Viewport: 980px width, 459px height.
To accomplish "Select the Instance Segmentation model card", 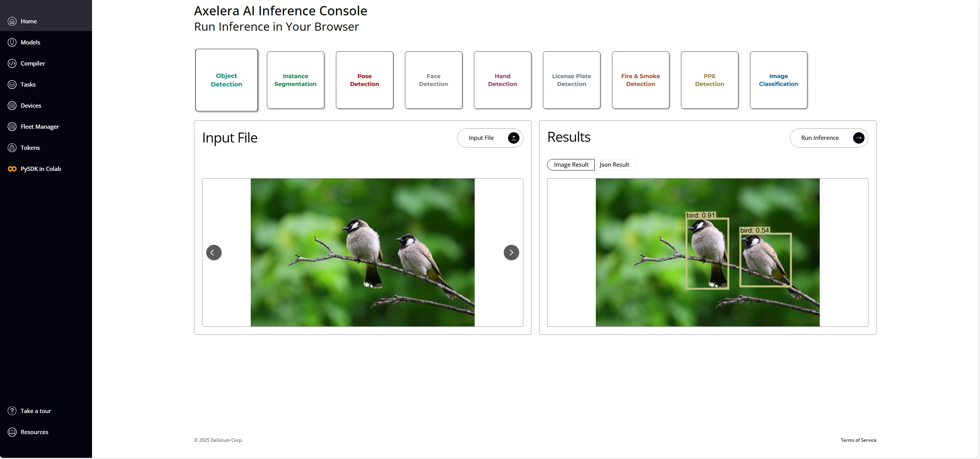I will point(296,80).
